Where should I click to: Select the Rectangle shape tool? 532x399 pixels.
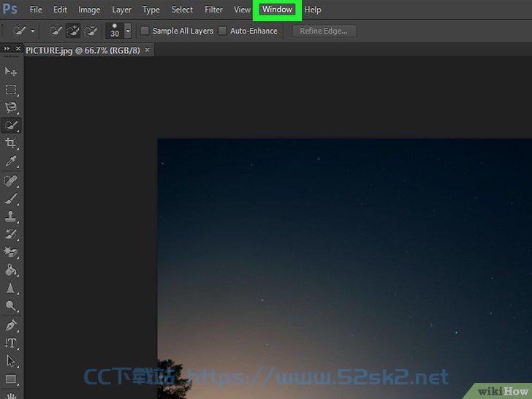click(10, 379)
